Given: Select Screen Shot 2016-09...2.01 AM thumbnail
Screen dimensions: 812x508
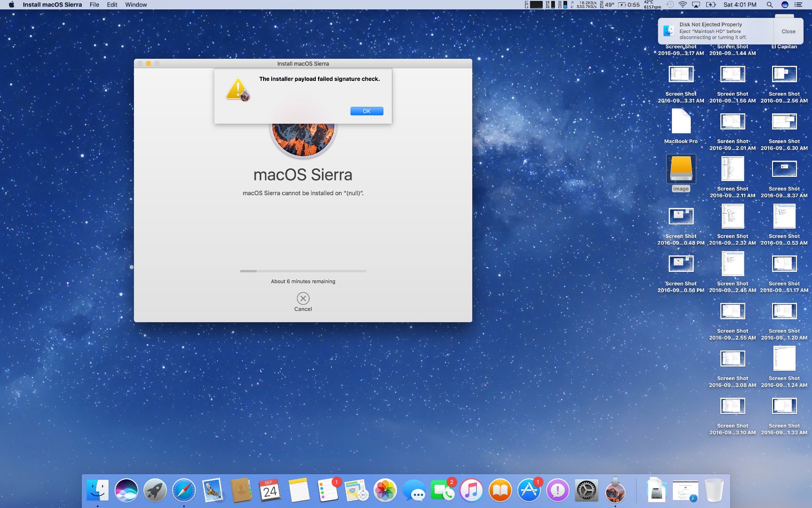Looking at the screenshot, I should coord(733,121).
